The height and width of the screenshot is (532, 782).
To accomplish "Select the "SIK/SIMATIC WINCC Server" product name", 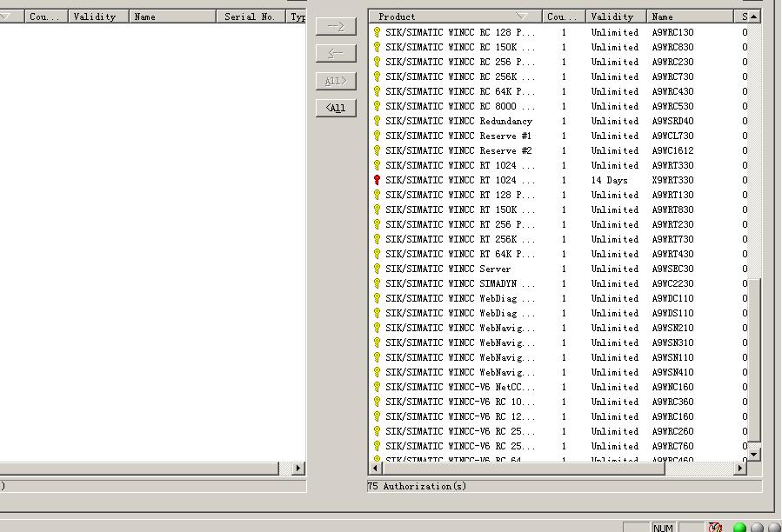I will (448, 269).
